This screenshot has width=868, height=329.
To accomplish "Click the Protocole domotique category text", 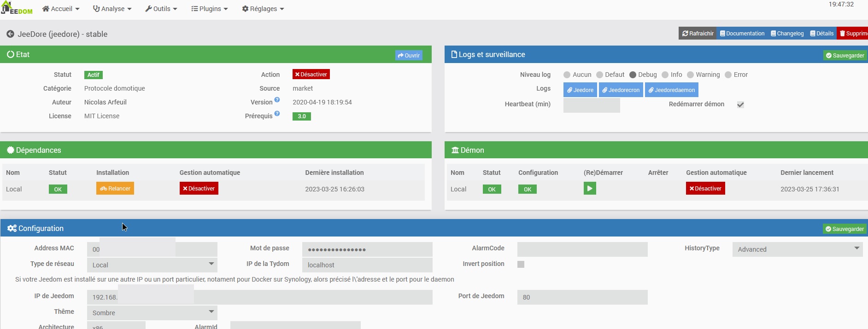I will (x=115, y=88).
